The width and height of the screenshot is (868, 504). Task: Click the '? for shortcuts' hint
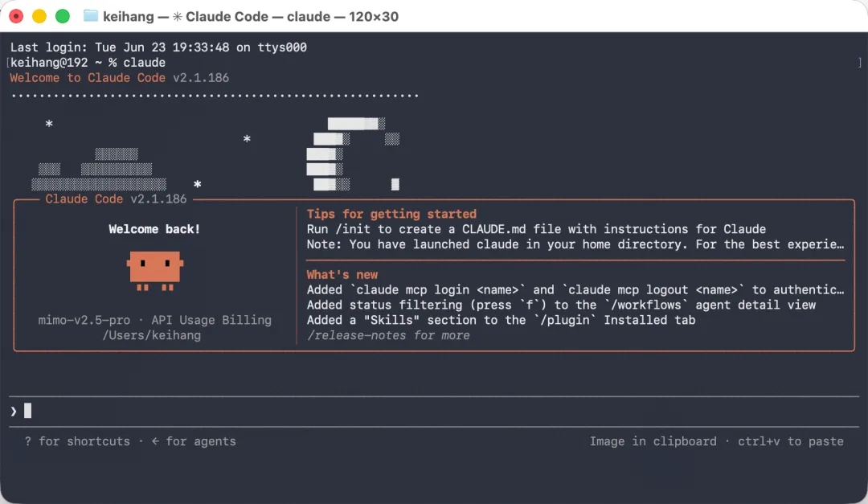(77, 440)
